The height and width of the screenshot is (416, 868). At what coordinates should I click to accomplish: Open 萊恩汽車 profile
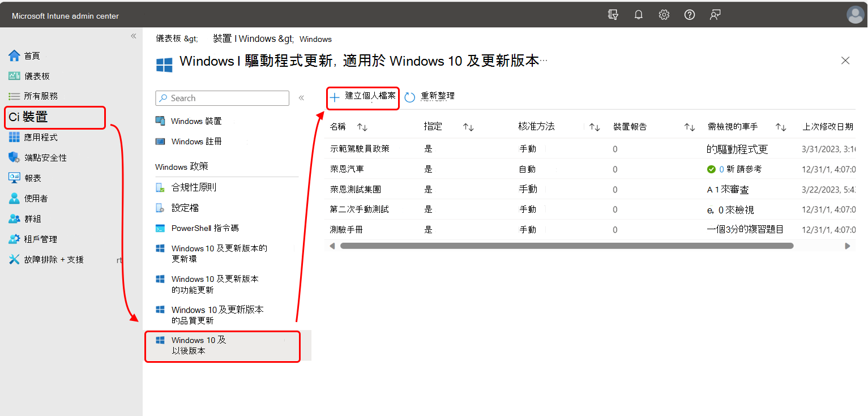pyautogui.click(x=347, y=169)
